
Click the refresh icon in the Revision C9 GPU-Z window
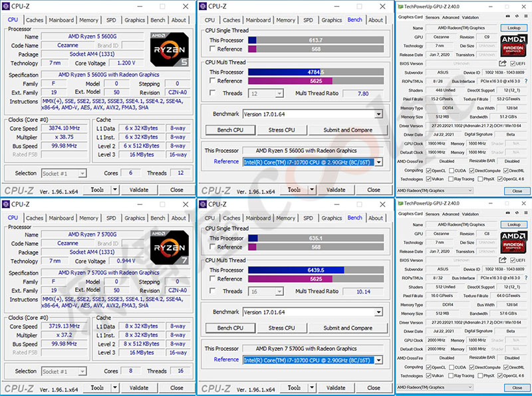(517, 16)
